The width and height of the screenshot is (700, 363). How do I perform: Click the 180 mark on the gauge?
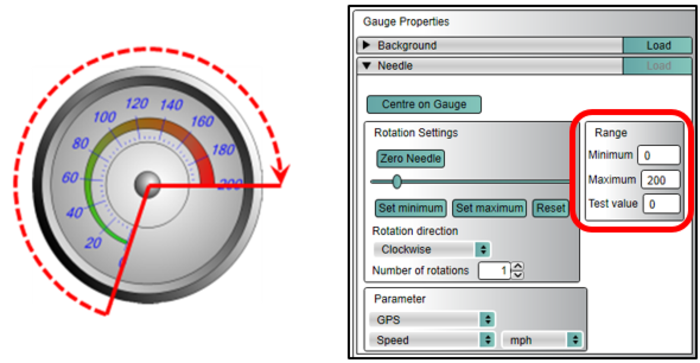223,150
